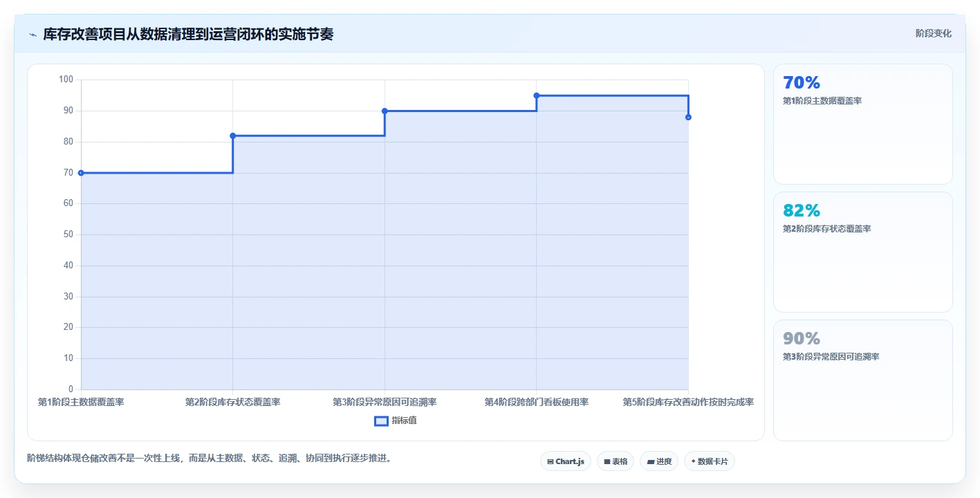Viewport: 980px width, 498px height.
Task: Click the data point at value 70
Action: pyautogui.click(x=81, y=173)
